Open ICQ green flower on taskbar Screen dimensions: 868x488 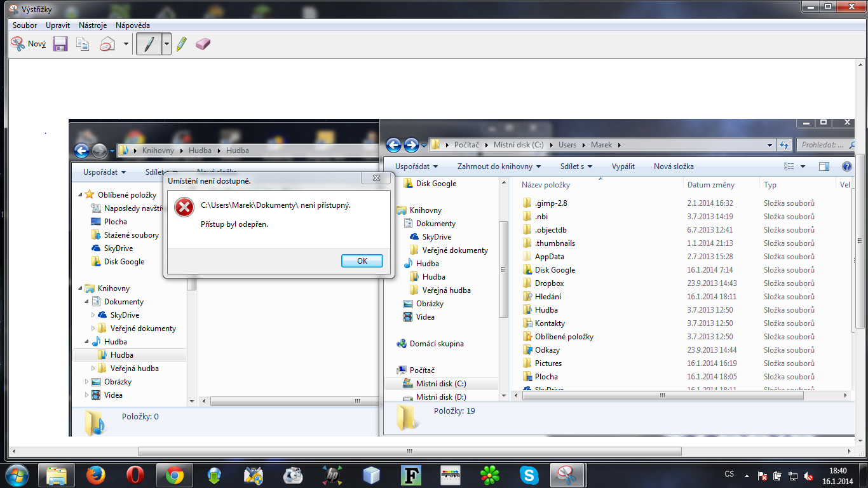pos(490,475)
